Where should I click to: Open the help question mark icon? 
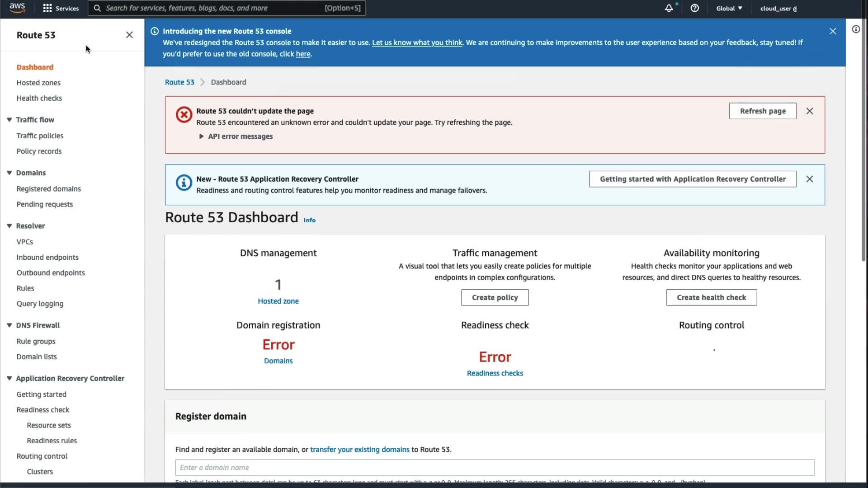pyautogui.click(x=695, y=8)
